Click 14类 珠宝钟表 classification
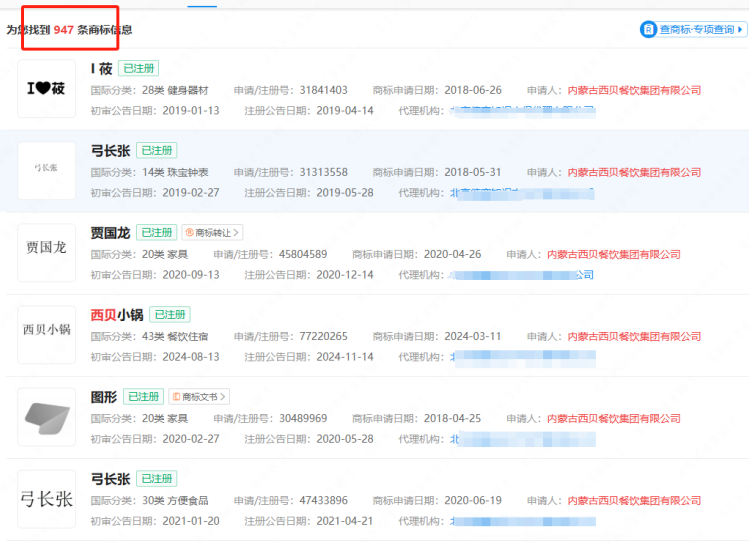The height and width of the screenshot is (543, 749). click(x=175, y=172)
